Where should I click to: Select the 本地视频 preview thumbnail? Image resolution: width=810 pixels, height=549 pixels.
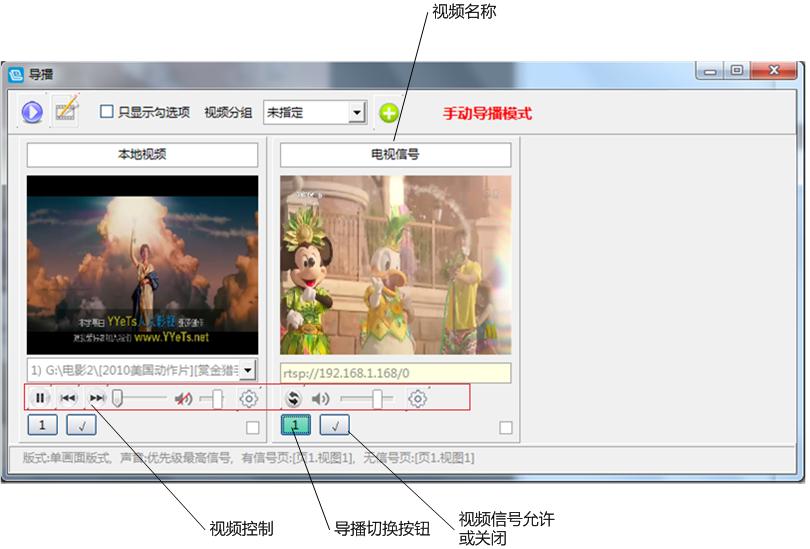pos(142,265)
